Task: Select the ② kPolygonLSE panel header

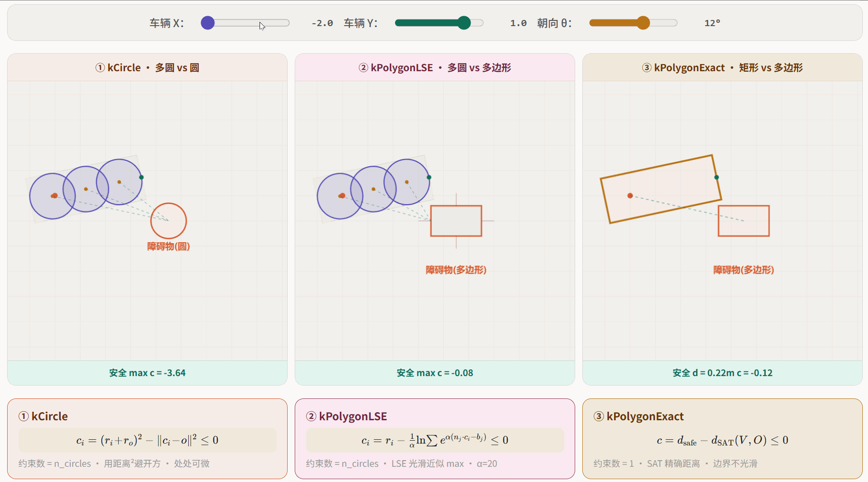Action: point(435,67)
